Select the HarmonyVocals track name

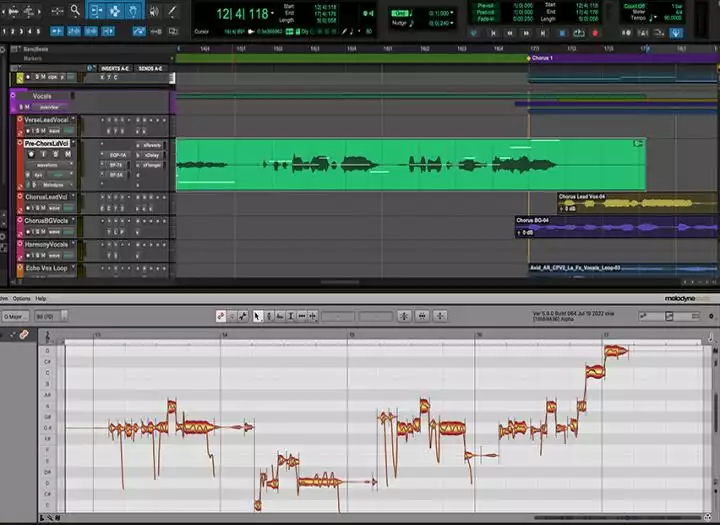[x=46, y=244]
